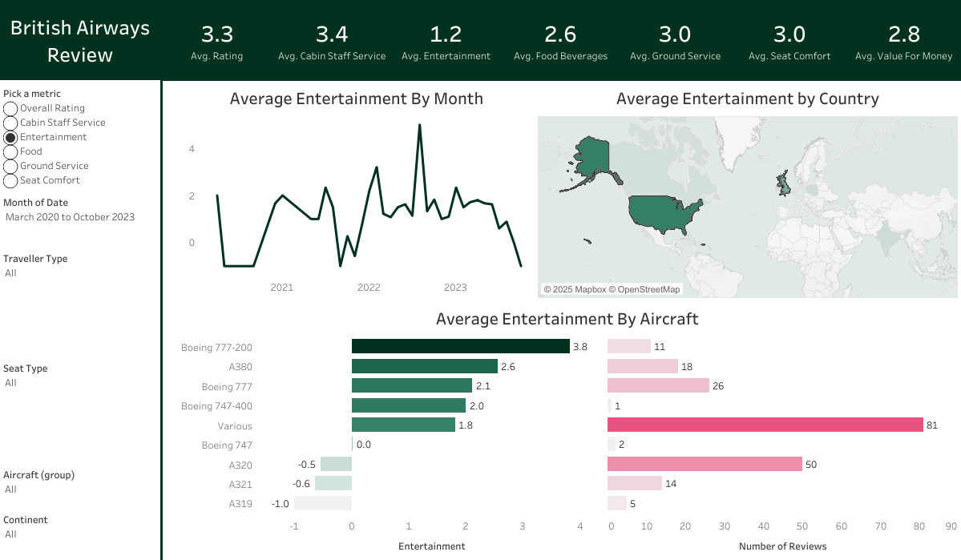961x560 pixels.
Task: Switch metric to Seat Comfort
Action: click(x=10, y=180)
